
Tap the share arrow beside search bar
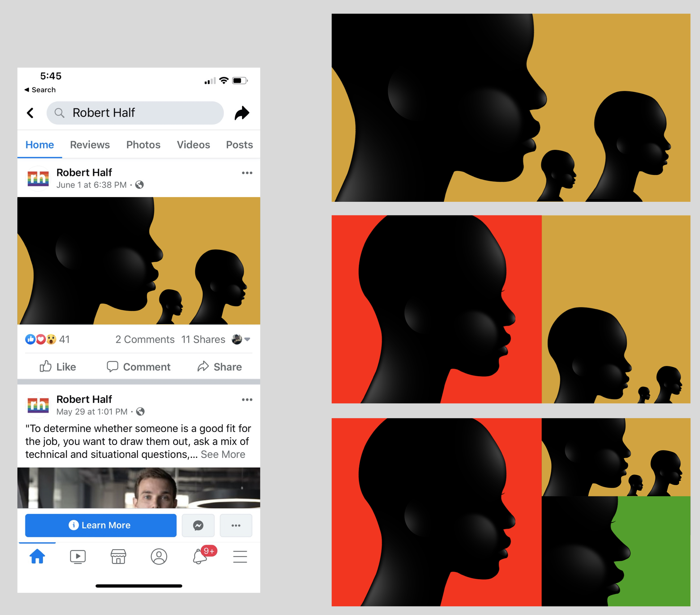coord(242,113)
